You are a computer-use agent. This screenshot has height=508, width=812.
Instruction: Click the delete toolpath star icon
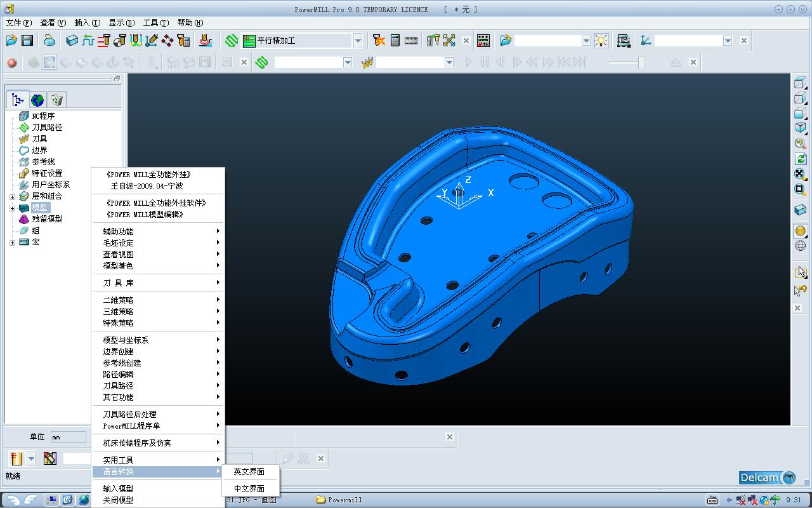pyautogui.click(x=379, y=41)
